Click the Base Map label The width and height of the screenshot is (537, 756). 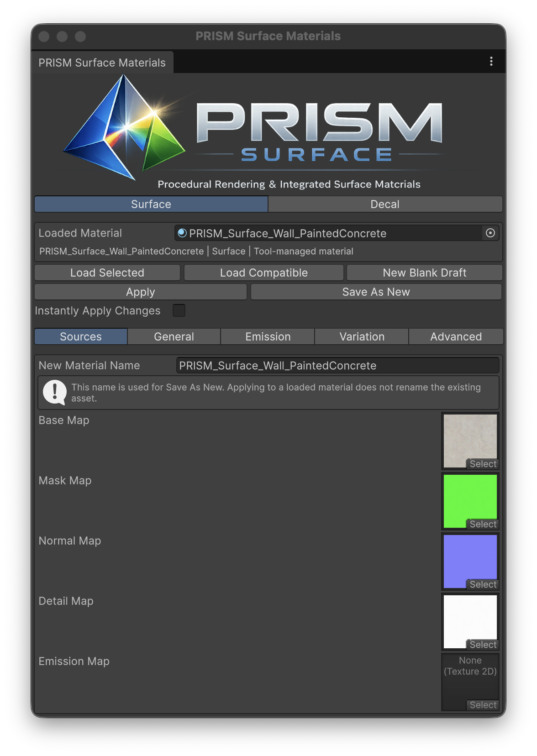(x=64, y=420)
